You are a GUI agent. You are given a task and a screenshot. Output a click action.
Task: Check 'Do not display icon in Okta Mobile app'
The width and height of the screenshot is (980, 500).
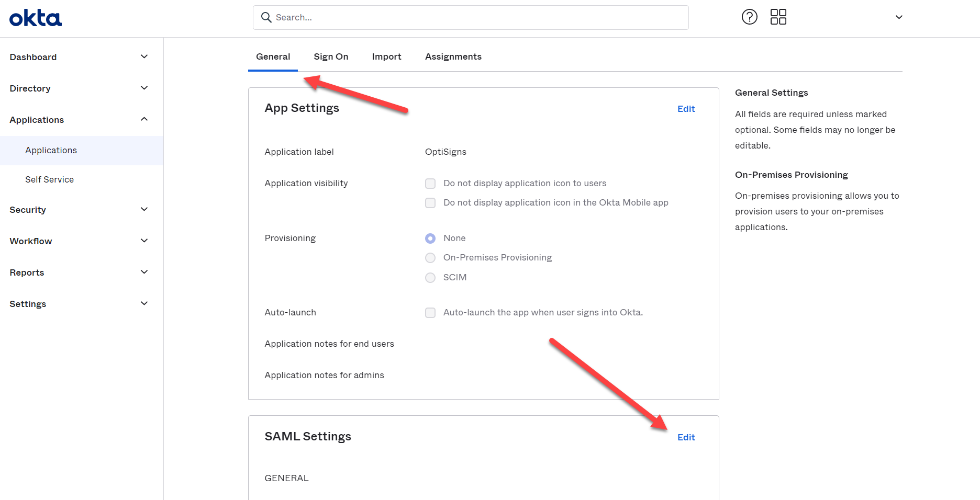tap(430, 203)
